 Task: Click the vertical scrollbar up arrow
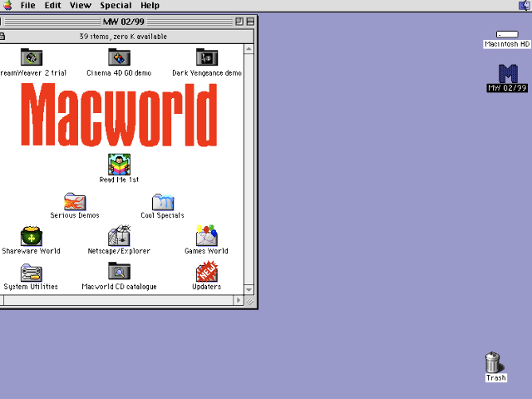[249, 49]
